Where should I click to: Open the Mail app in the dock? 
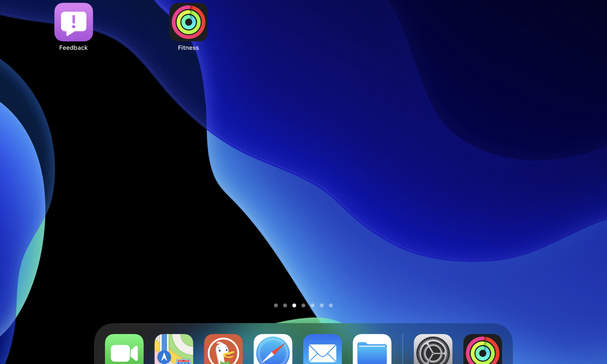coord(322,349)
